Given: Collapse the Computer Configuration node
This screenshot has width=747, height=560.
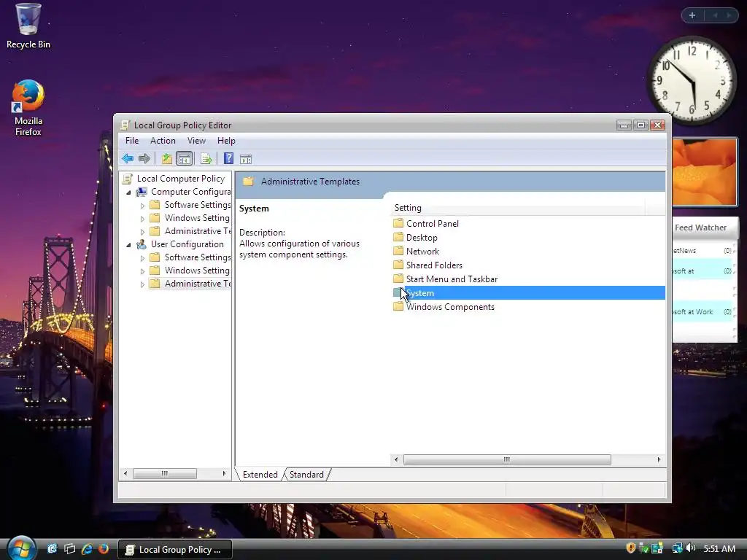Looking at the screenshot, I should tap(128, 192).
